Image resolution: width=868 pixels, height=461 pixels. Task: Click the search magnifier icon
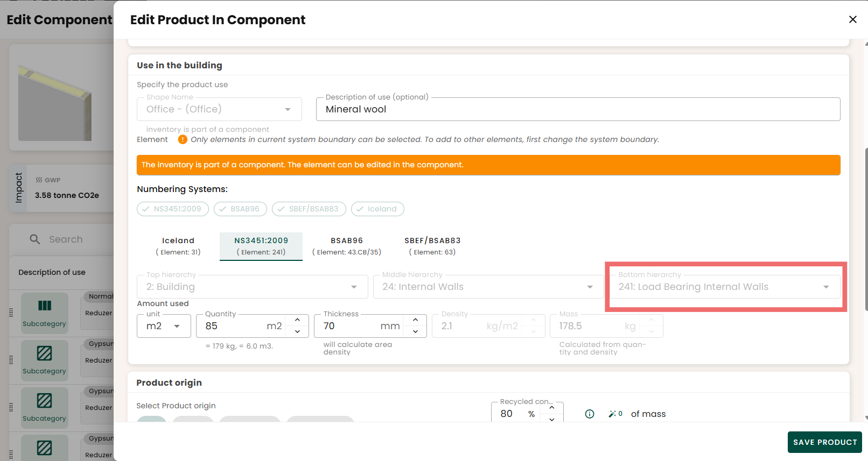pyautogui.click(x=35, y=239)
